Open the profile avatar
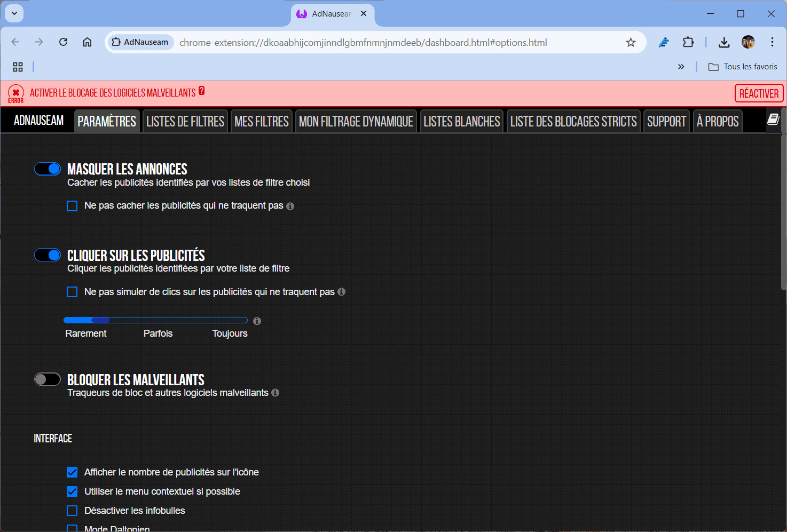 tap(748, 42)
